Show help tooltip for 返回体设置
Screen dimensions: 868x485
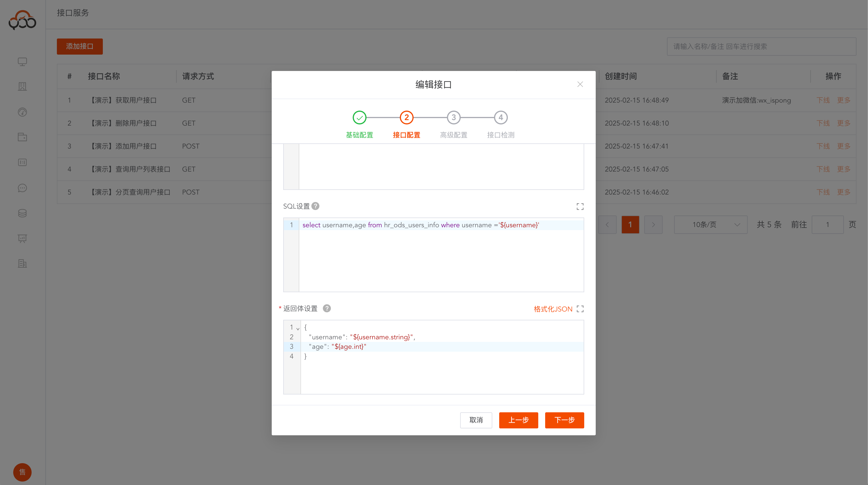(327, 308)
